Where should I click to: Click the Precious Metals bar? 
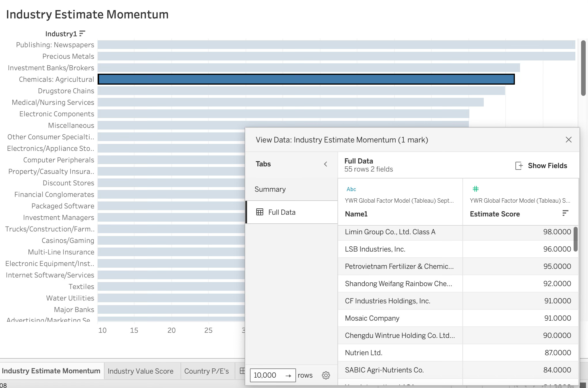(x=336, y=56)
